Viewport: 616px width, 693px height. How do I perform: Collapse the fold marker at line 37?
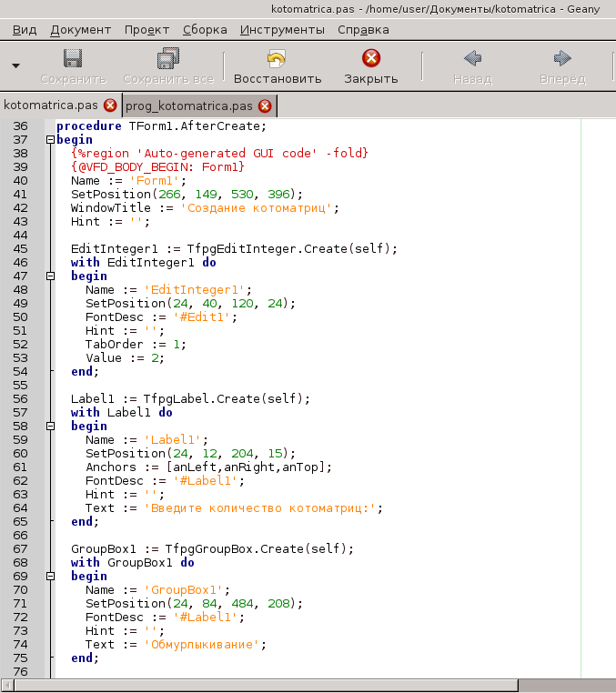49,140
